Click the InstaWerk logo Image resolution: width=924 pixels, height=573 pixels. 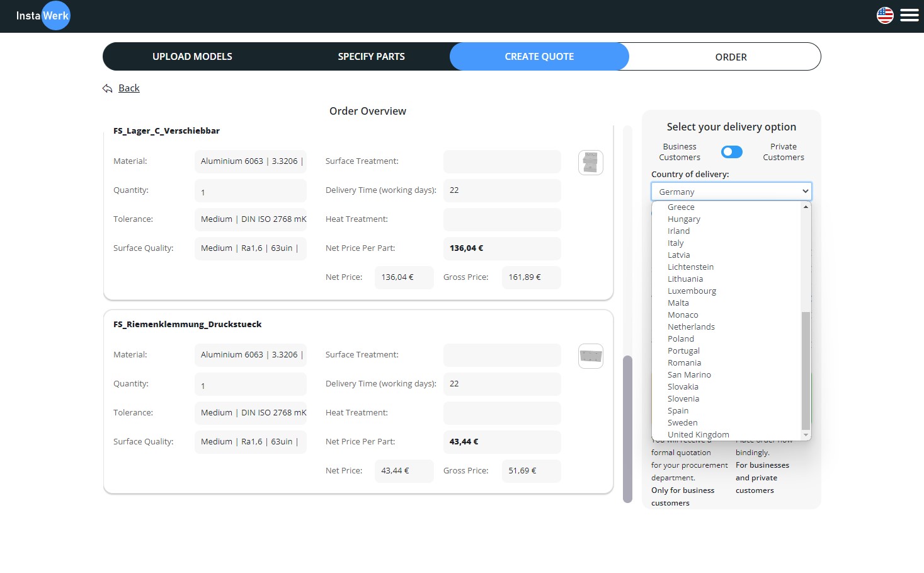click(x=43, y=16)
